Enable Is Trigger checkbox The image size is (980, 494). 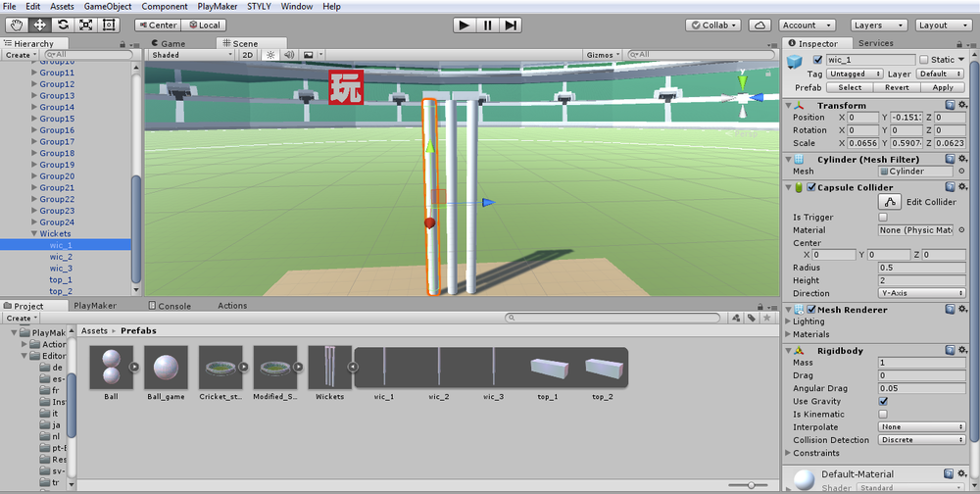pyautogui.click(x=883, y=217)
